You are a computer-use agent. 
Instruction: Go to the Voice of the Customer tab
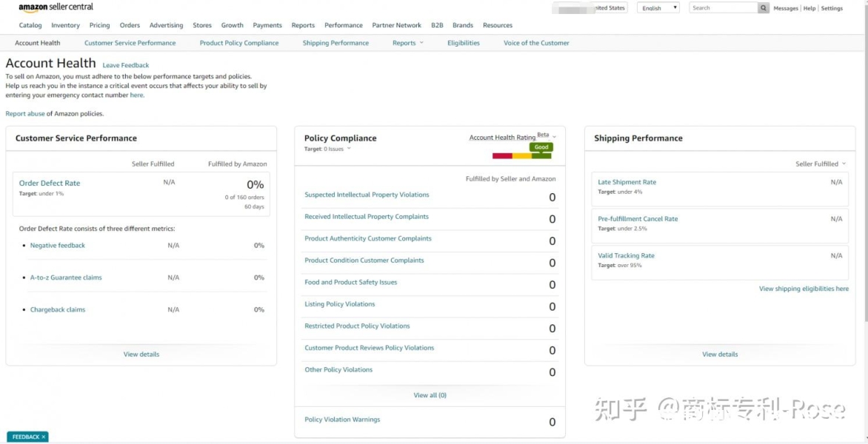click(x=536, y=43)
